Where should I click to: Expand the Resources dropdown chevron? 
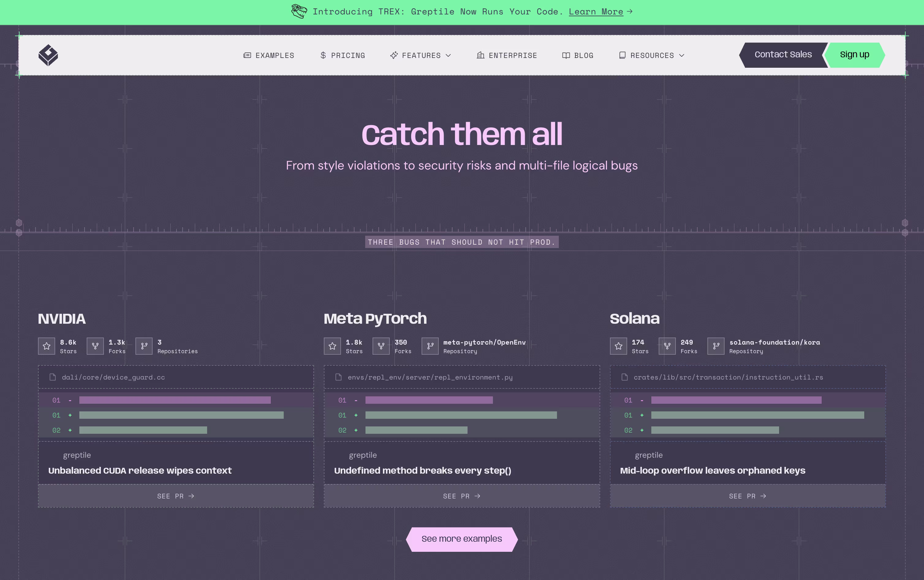pos(682,55)
